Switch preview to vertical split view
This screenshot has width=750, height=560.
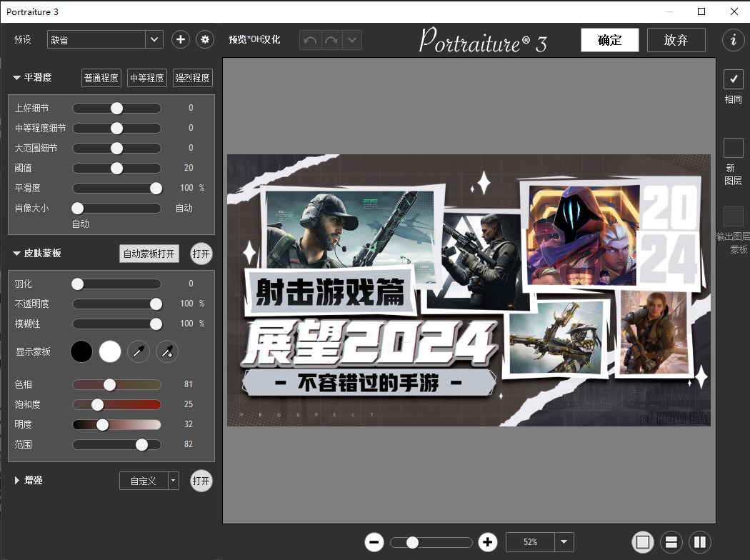pyautogui.click(x=699, y=541)
